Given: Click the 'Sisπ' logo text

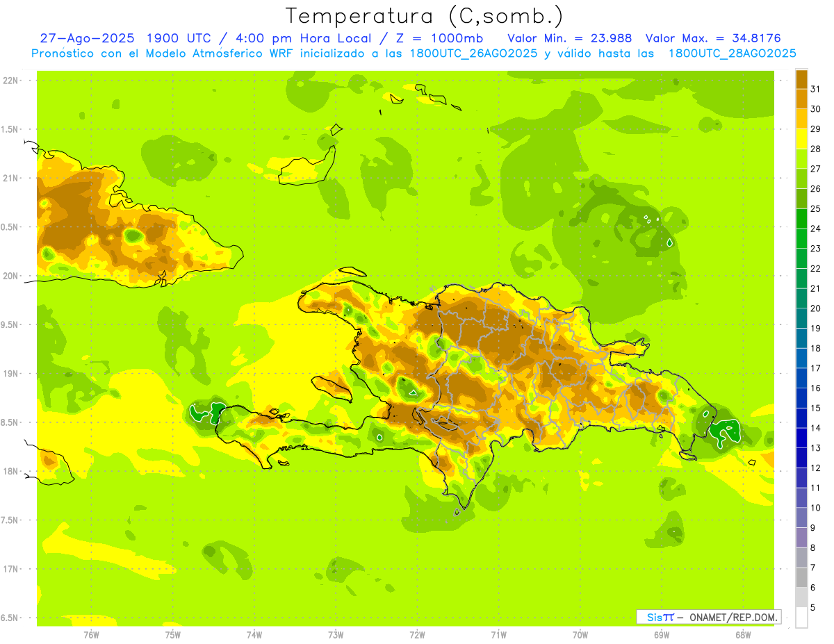Looking at the screenshot, I should 660,617.
